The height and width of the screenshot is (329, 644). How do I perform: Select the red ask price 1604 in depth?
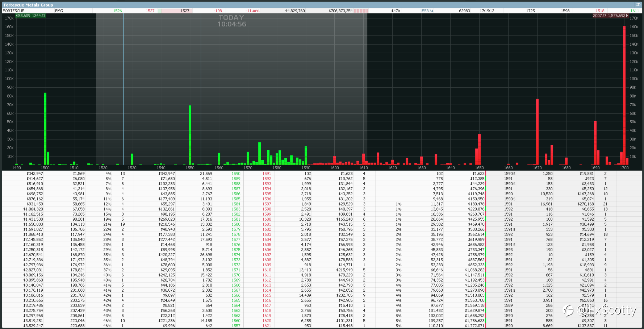(x=267, y=240)
